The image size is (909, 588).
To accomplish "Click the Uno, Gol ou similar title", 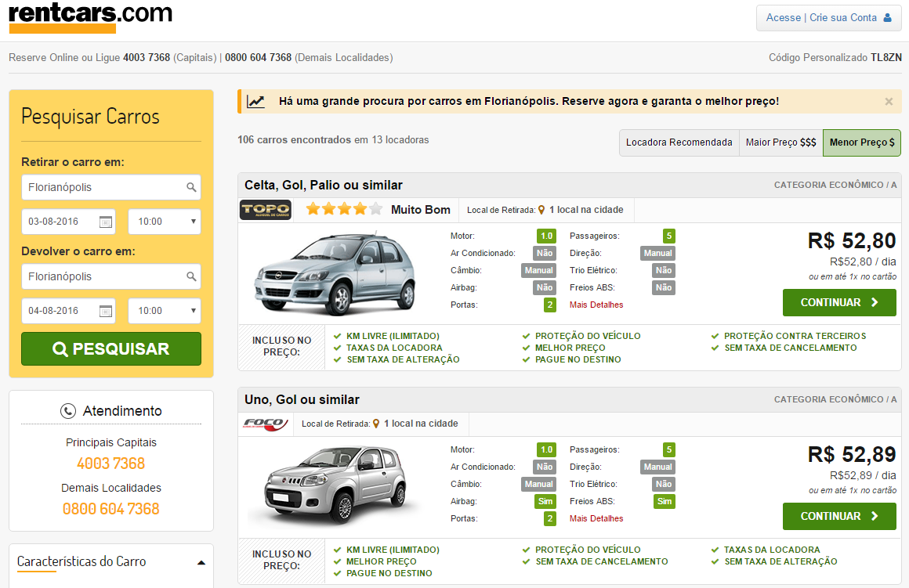I will [x=302, y=400].
